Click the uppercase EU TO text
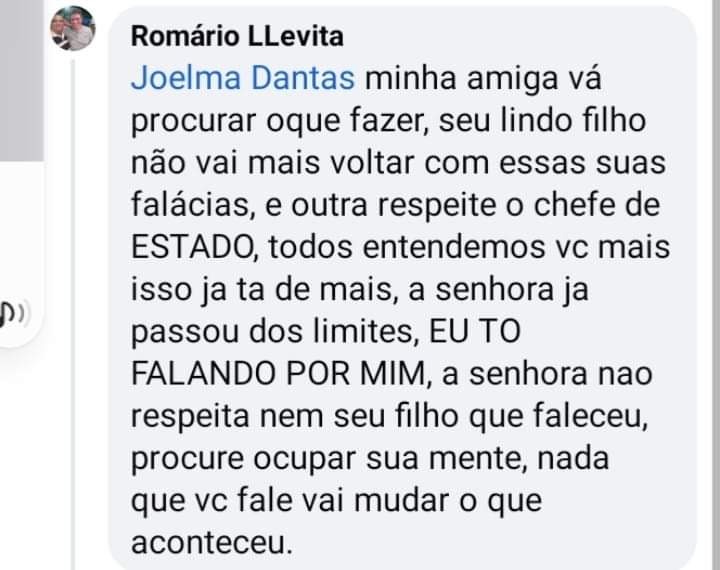Screen dimensions: 720x570 474,331
